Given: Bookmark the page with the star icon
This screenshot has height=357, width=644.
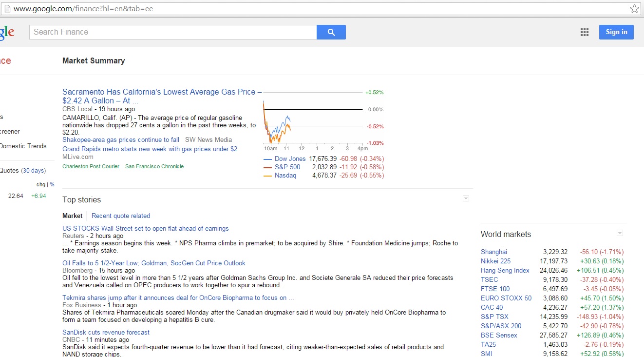Looking at the screenshot, I should pos(634,8).
